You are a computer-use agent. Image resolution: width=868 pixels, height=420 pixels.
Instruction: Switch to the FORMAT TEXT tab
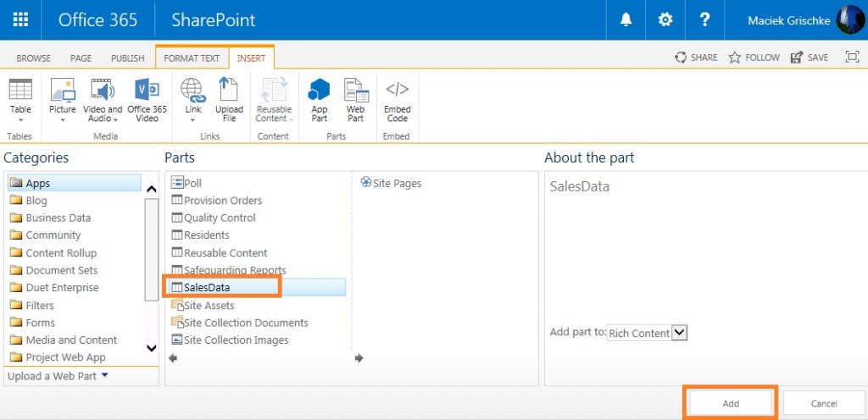click(192, 58)
